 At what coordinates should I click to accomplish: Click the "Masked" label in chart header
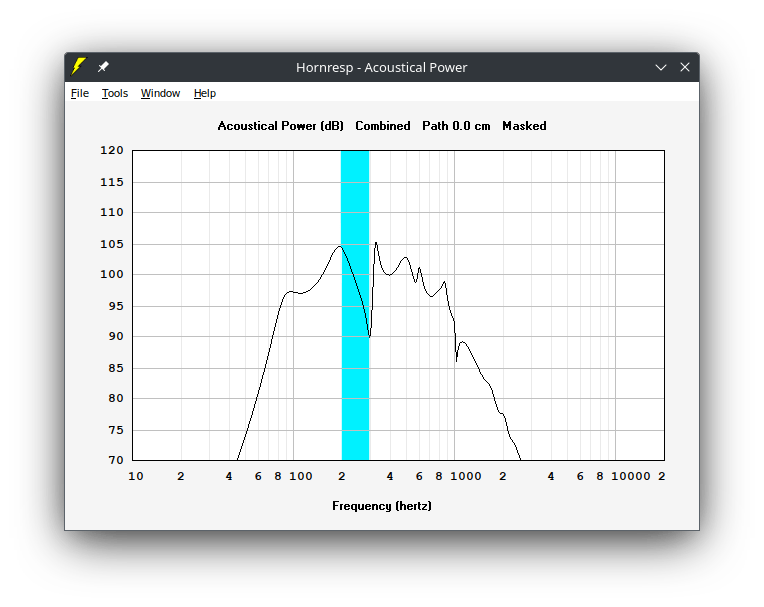coord(524,126)
